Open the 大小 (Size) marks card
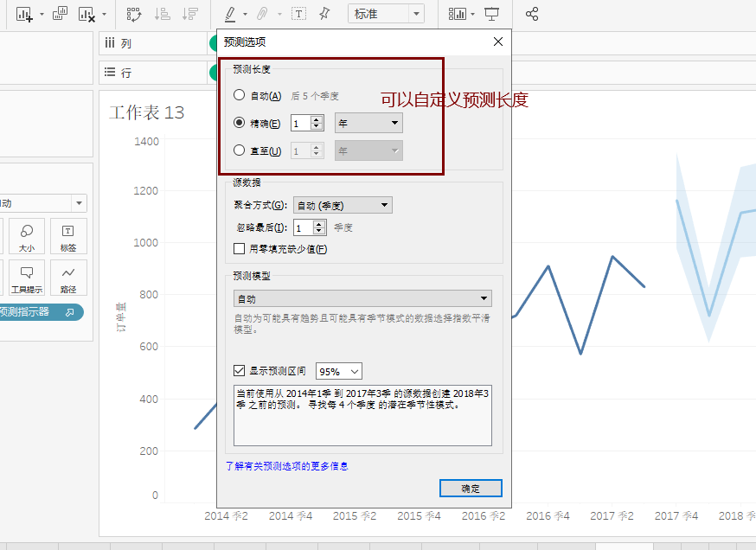 pyautogui.click(x=27, y=236)
